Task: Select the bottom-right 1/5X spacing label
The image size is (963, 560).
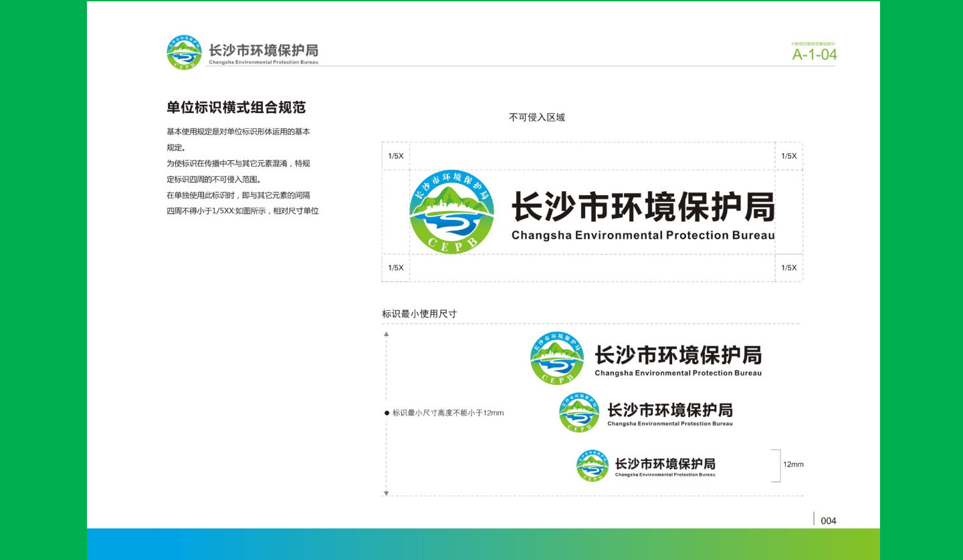Action: [788, 267]
